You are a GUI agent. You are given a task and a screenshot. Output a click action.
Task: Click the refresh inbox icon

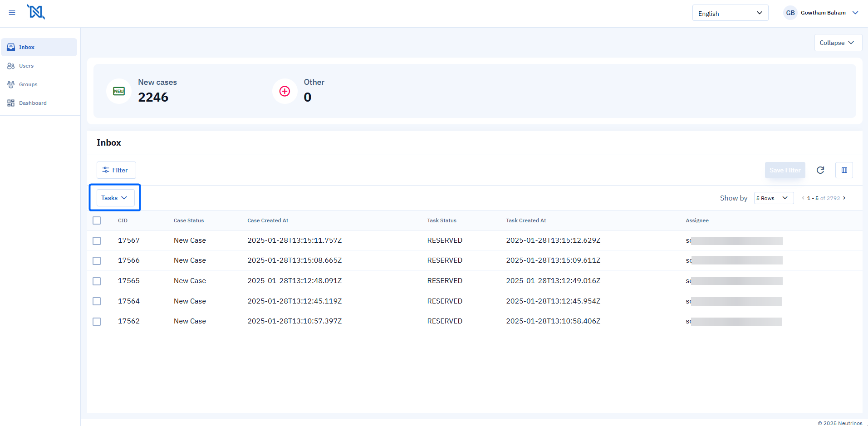820,170
